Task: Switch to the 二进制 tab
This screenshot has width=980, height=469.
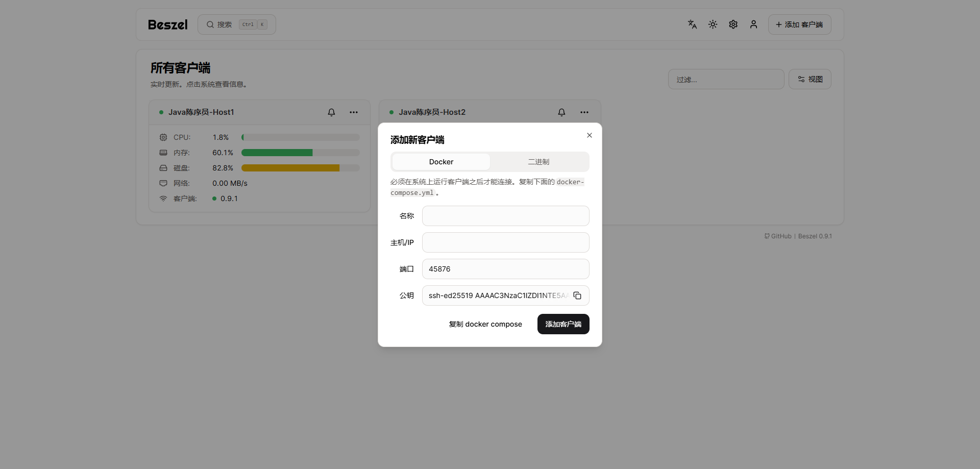Action: click(538, 162)
